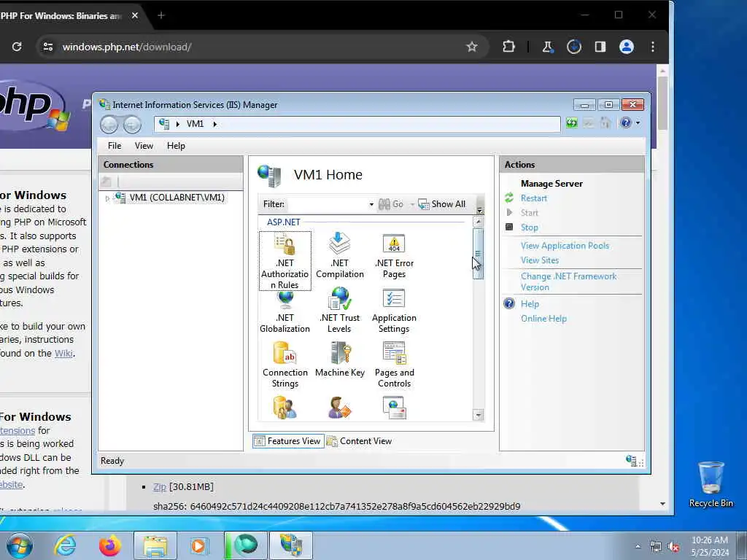Open .NET Trust Levels feature
Image resolution: width=747 pixels, height=560 pixels.
[340, 311]
